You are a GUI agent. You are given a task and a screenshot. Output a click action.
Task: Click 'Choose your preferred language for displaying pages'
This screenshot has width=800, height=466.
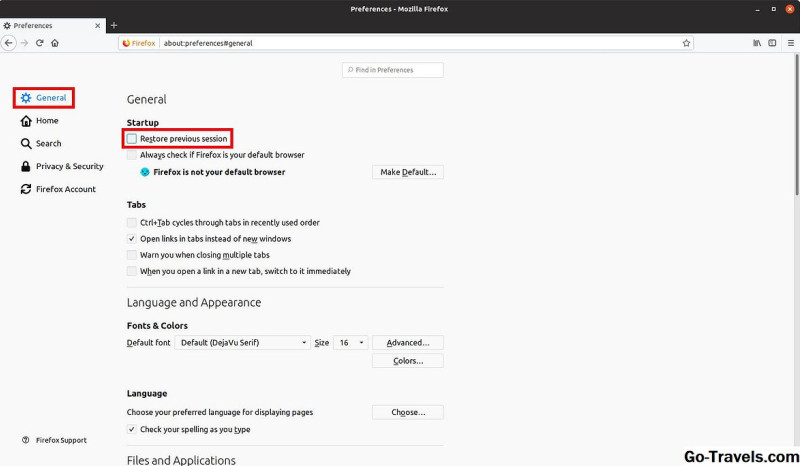pos(220,412)
